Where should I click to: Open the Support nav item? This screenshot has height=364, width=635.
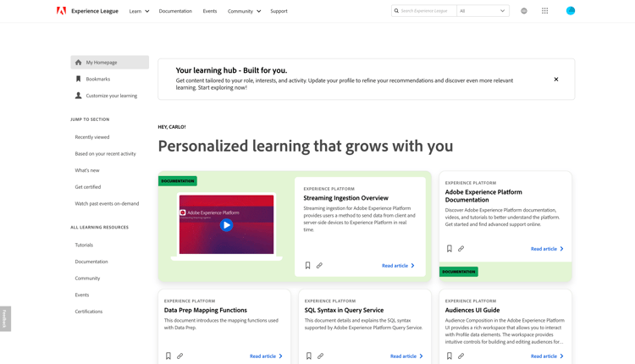coord(279,11)
